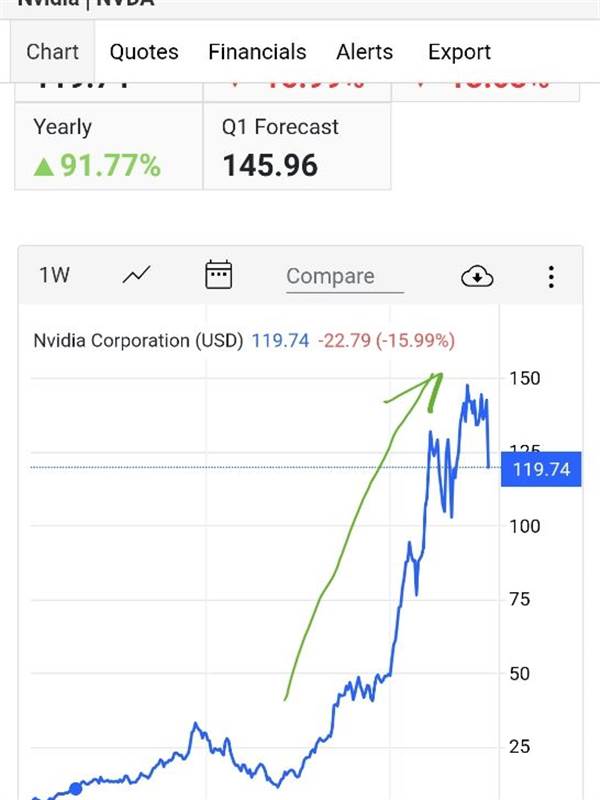600x800 pixels.
Task: Click the blue dot marker on chart line
Action: 75,789
